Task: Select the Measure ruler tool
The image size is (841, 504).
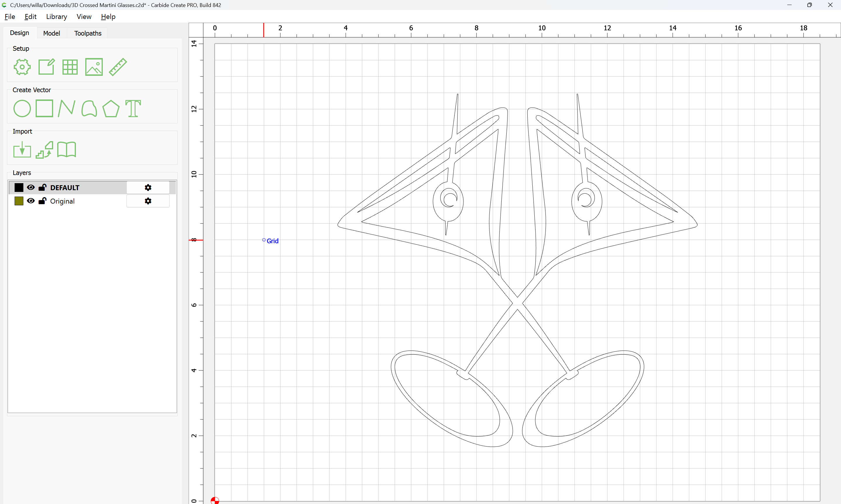Action: click(118, 67)
